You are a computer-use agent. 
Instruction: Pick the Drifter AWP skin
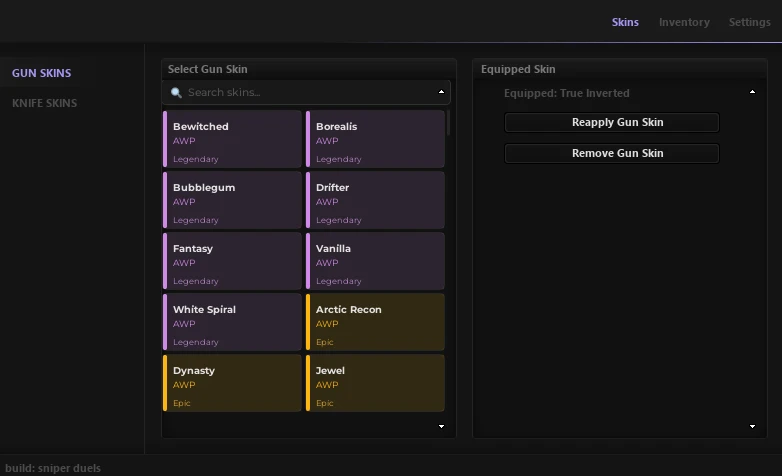point(375,200)
